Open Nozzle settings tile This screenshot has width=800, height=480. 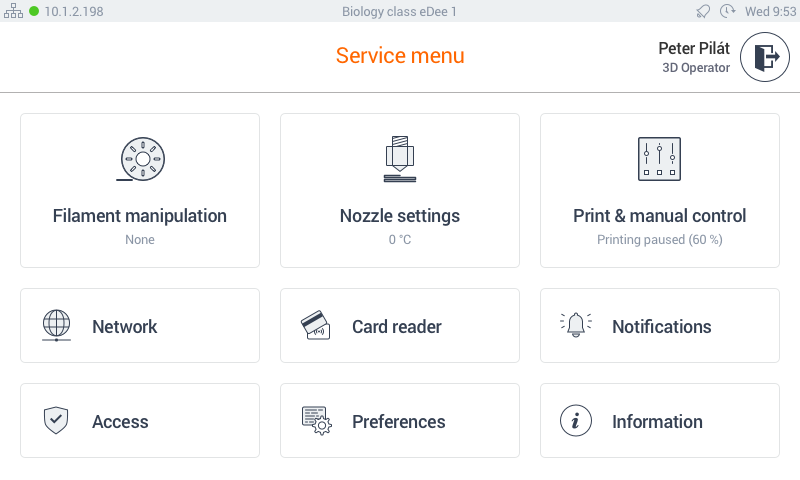[400, 216]
